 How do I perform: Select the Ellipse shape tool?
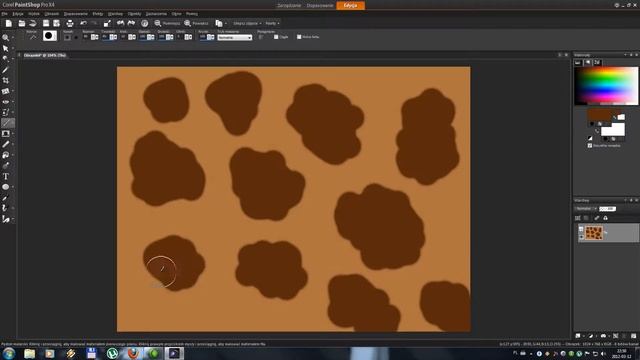coord(5,187)
